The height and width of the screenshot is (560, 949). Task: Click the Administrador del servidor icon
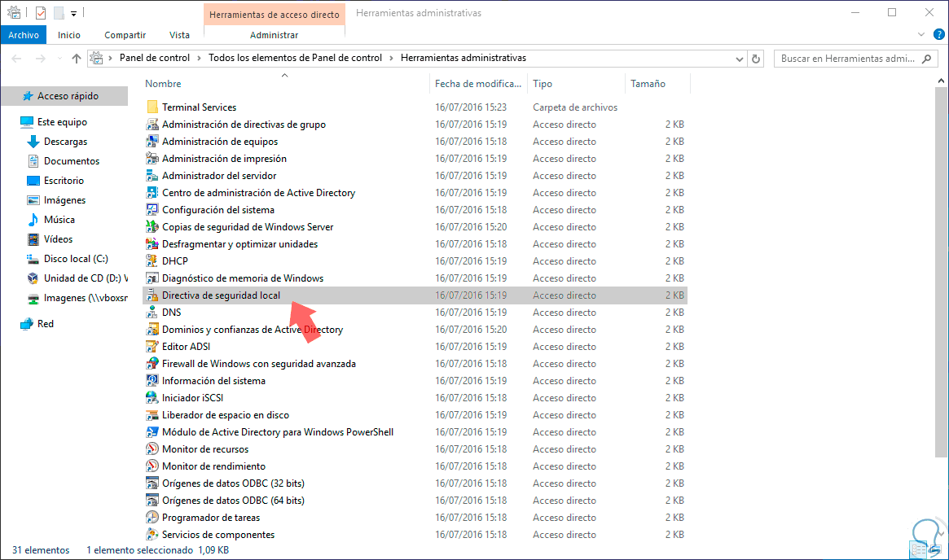coord(152,175)
